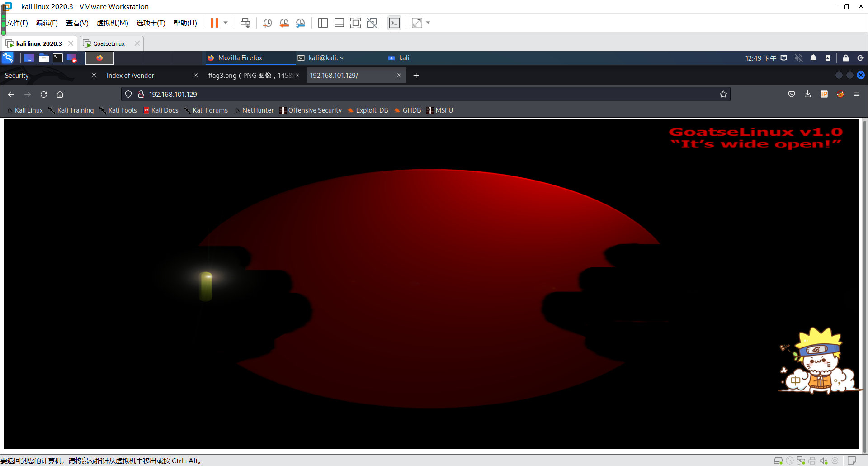Expand the stretch guest dropdown arrow

click(x=428, y=23)
